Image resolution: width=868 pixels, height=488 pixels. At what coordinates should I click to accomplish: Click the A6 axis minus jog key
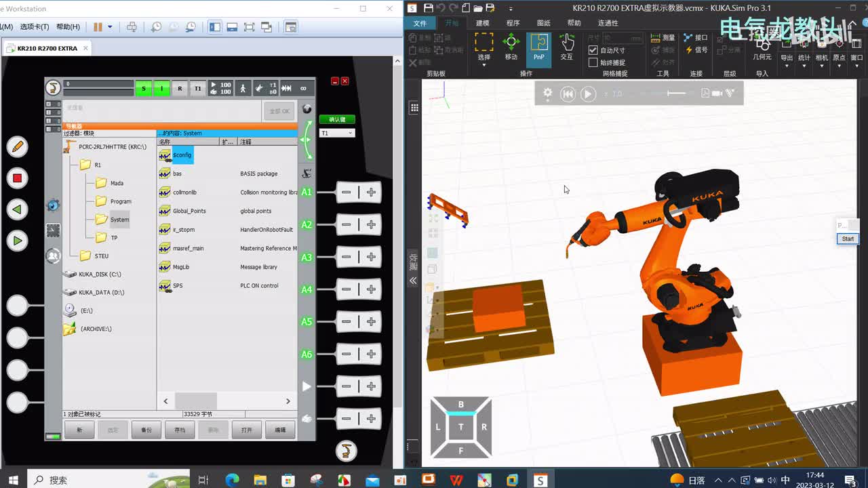point(347,354)
